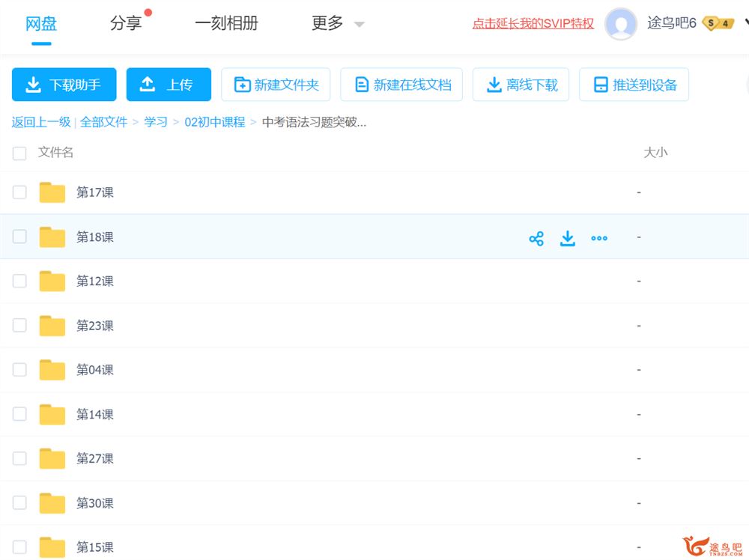
Task: Click the 第23课 folder icon
Action: [52, 326]
